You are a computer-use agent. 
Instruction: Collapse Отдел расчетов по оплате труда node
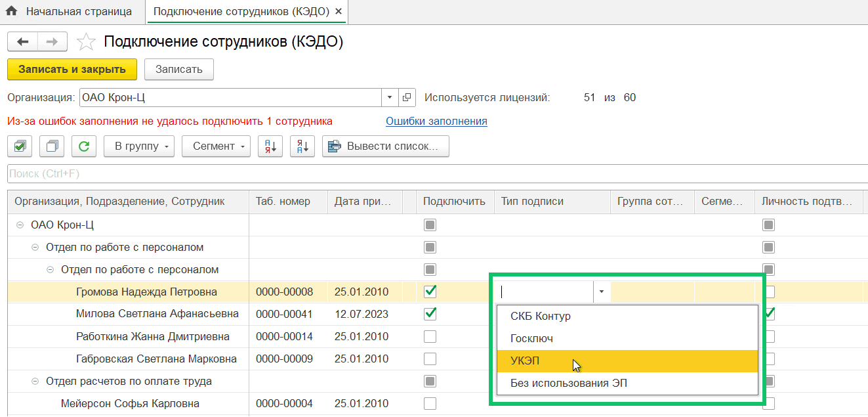tap(35, 382)
